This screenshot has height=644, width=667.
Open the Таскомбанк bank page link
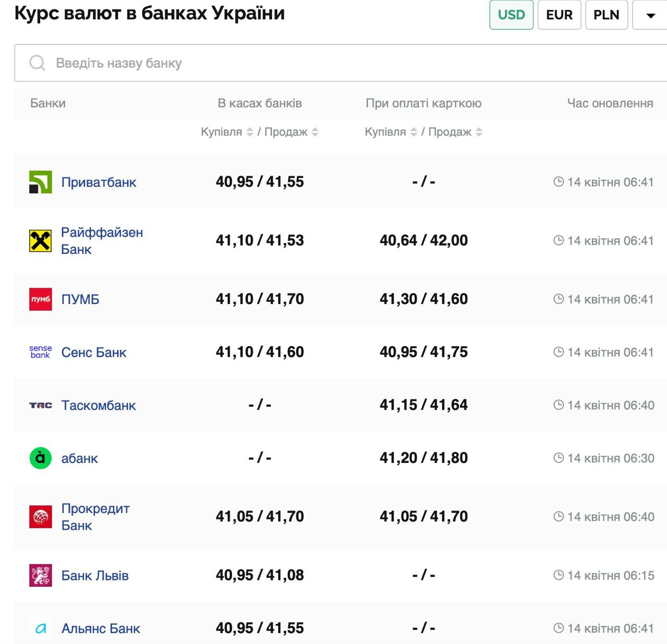(99, 405)
